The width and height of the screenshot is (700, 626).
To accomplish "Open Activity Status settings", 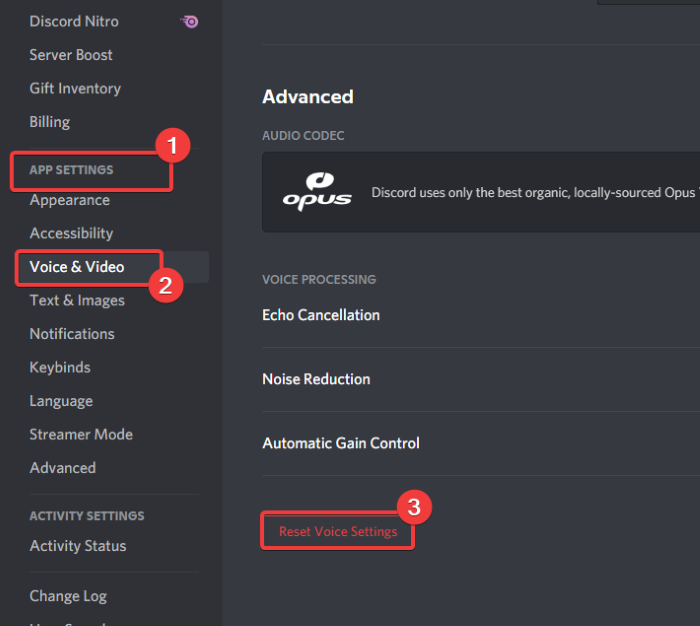I will tap(78, 546).
